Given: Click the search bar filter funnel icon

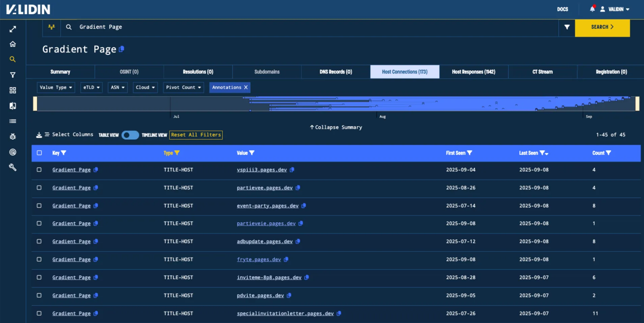Looking at the screenshot, I should pos(567,27).
